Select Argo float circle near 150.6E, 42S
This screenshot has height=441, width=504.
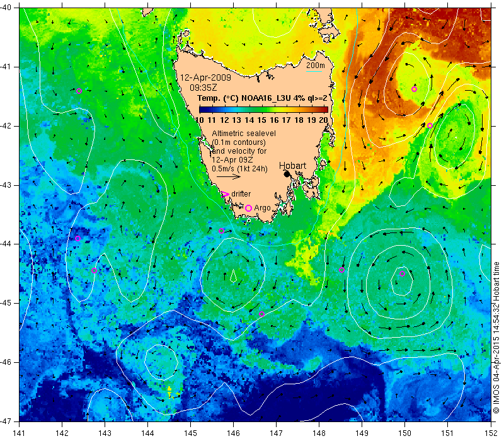click(x=430, y=125)
